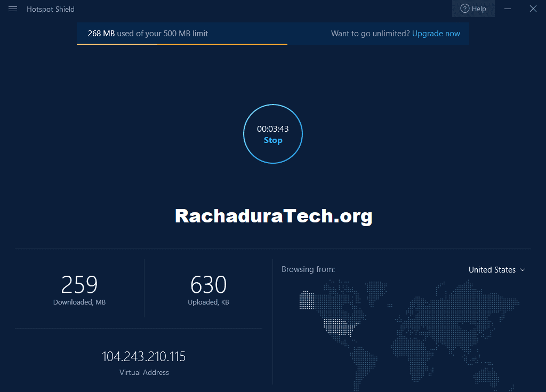Click the Help button
This screenshot has width=546, height=392.
(x=473, y=9)
